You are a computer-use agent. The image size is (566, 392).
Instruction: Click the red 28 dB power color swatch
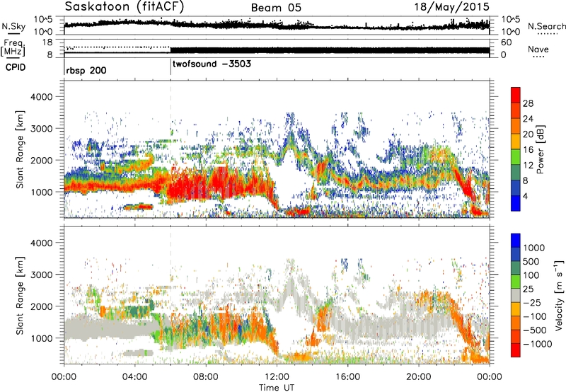point(516,95)
